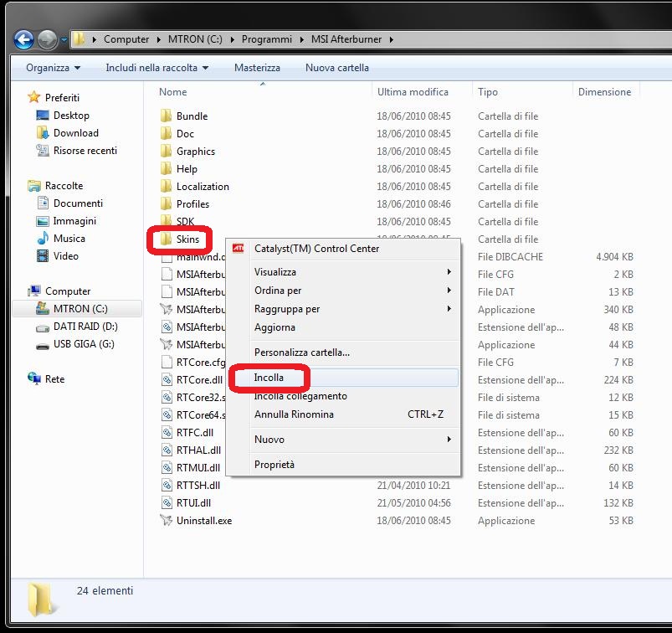Click the Video filmstrip icon

(x=43, y=255)
